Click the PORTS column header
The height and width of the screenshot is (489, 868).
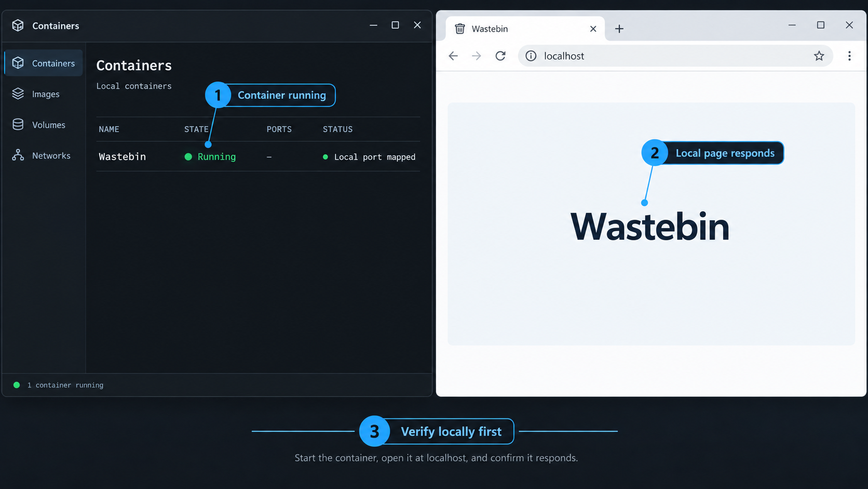tap(279, 129)
